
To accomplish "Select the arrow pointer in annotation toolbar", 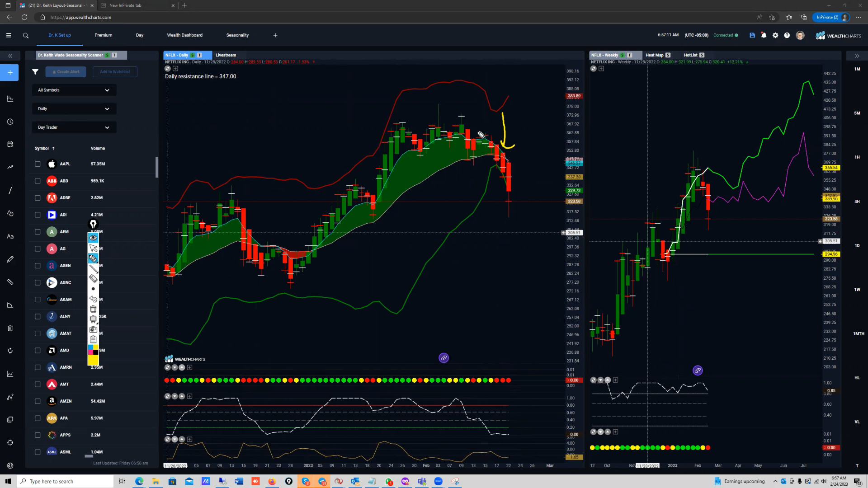I will coord(93,248).
